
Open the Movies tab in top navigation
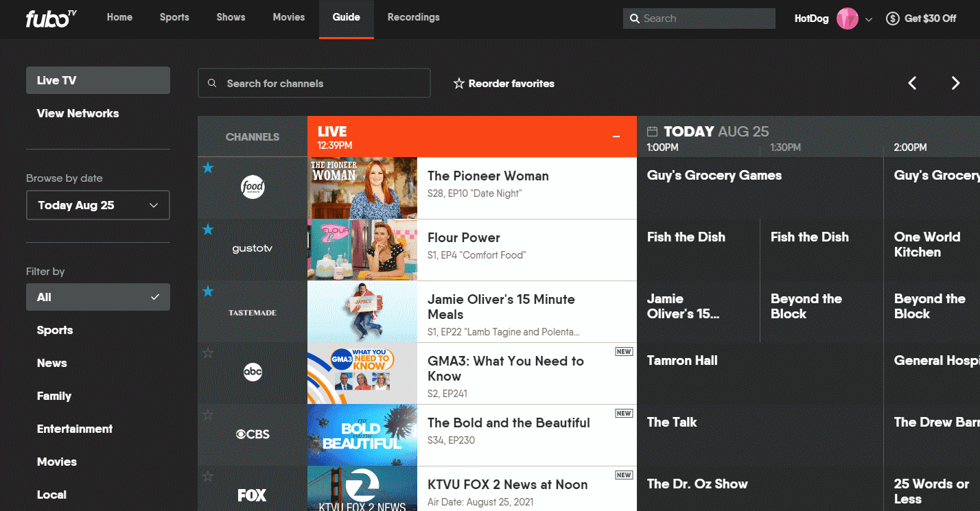288,17
